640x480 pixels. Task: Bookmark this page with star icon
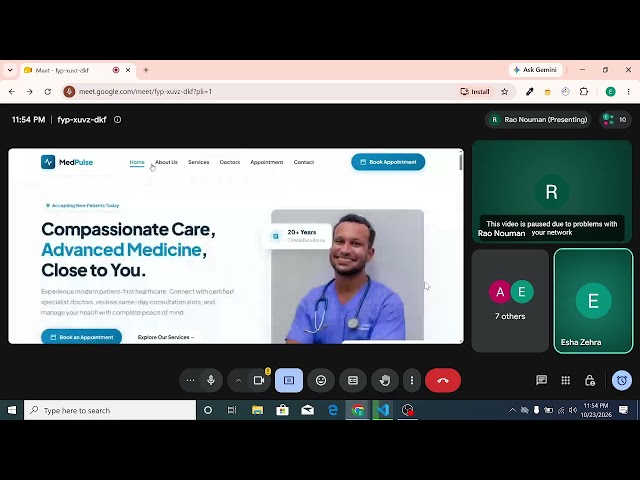tap(504, 92)
